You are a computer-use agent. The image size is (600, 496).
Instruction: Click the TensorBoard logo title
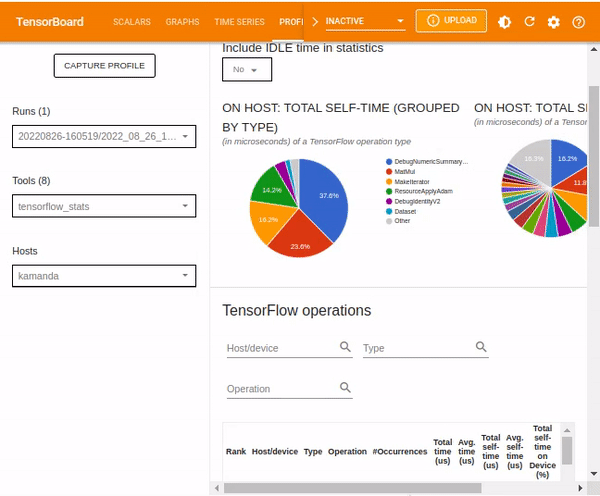pos(50,22)
